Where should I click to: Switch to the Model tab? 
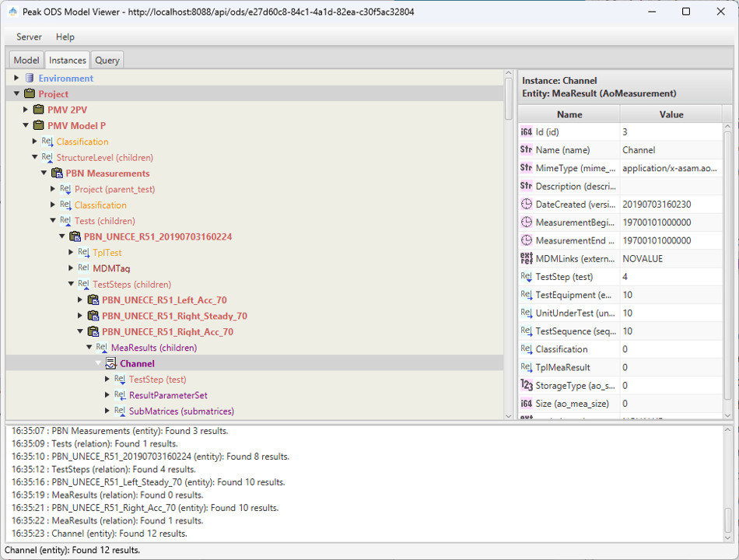(x=26, y=60)
